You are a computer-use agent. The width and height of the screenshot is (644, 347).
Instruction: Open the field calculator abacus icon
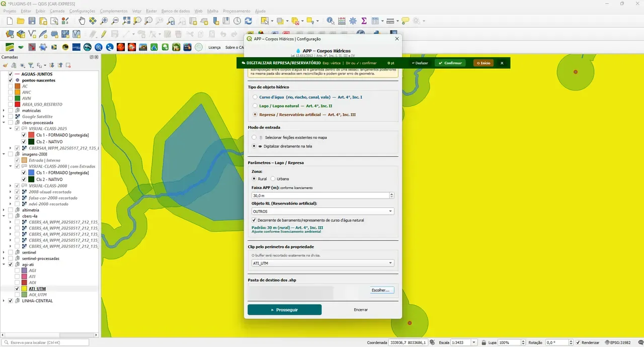point(342,21)
